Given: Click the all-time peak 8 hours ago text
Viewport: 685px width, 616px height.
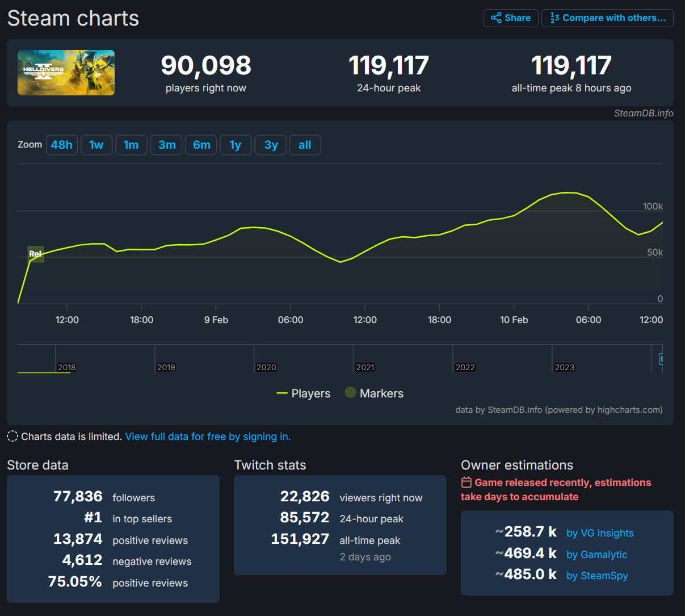Looking at the screenshot, I should [571, 88].
